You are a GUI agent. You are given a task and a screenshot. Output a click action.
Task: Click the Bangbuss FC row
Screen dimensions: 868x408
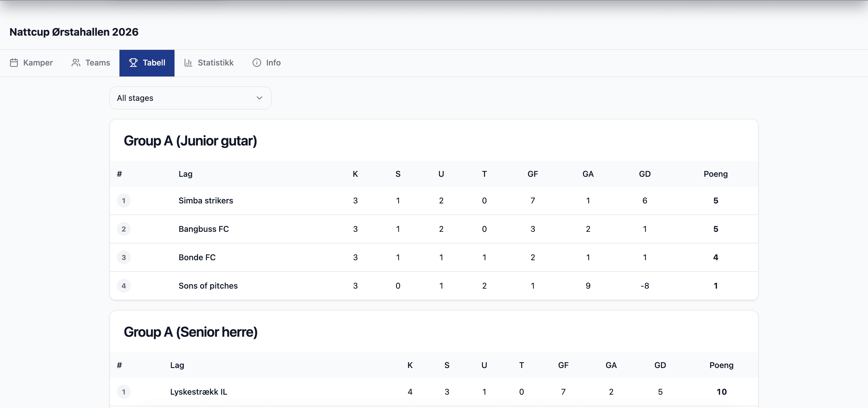[x=204, y=229]
